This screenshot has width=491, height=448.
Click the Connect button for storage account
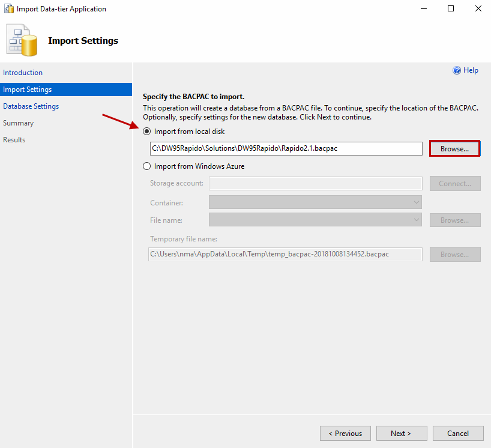point(455,184)
